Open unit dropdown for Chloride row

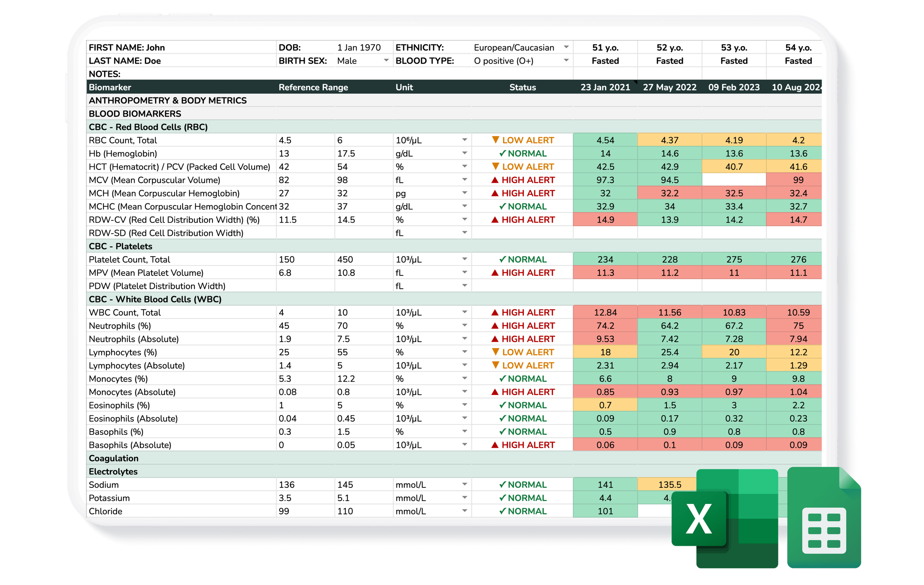click(465, 511)
